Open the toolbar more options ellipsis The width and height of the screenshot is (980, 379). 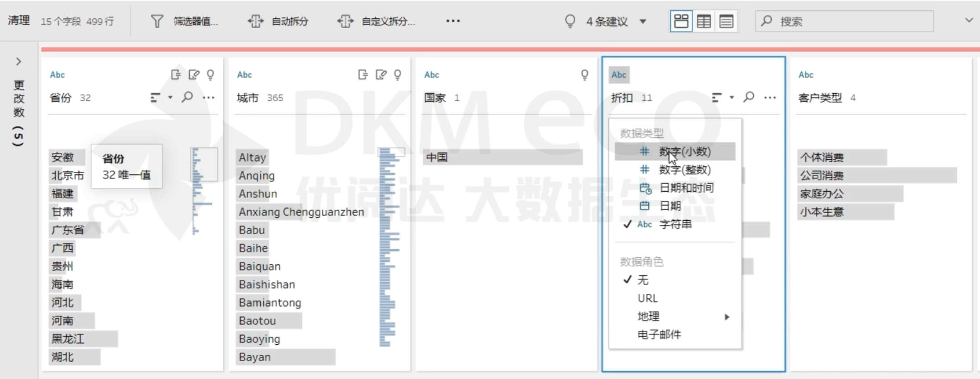453,21
